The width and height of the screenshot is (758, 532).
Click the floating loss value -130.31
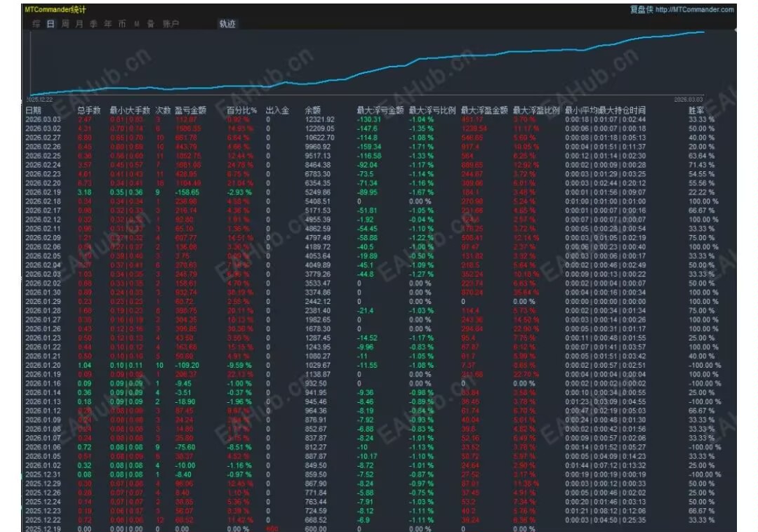[369, 119]
